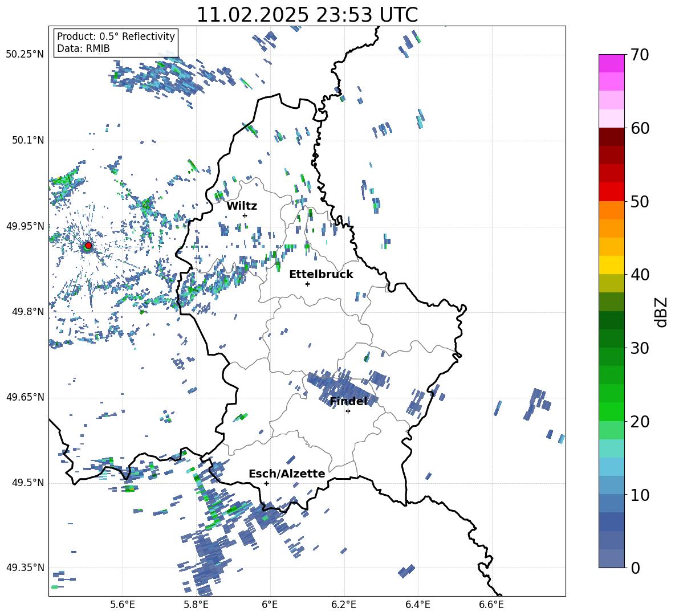Click the 6.4°E longitude label
The height and width of the screenshot is (616, 675).
[x=418, y=605]
